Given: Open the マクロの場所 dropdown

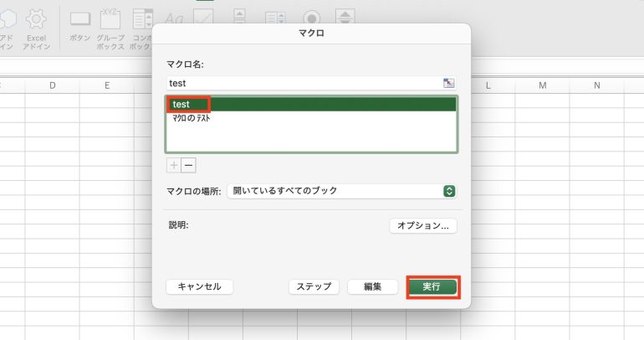Looking at the screenshot, I should [x=342, y=191].
